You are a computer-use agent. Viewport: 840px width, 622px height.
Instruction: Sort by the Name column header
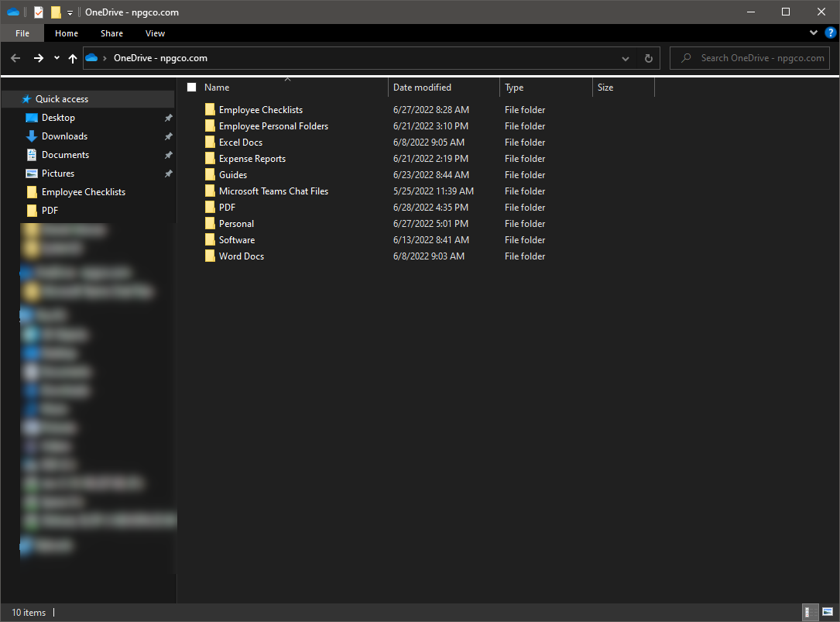[x=217, y=88]
